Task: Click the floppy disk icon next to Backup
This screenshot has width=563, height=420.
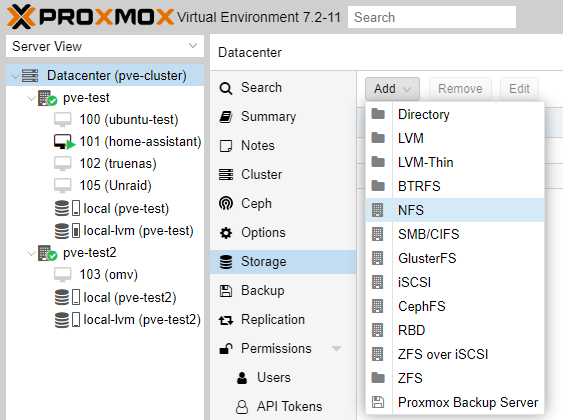Action: [x=226, y=291]
